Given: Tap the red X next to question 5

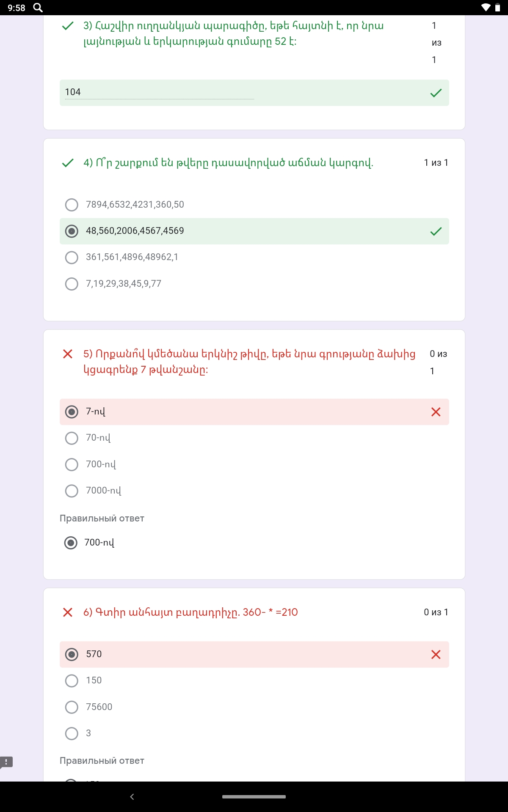Looking at the screenshot, I should coord(68,354).
